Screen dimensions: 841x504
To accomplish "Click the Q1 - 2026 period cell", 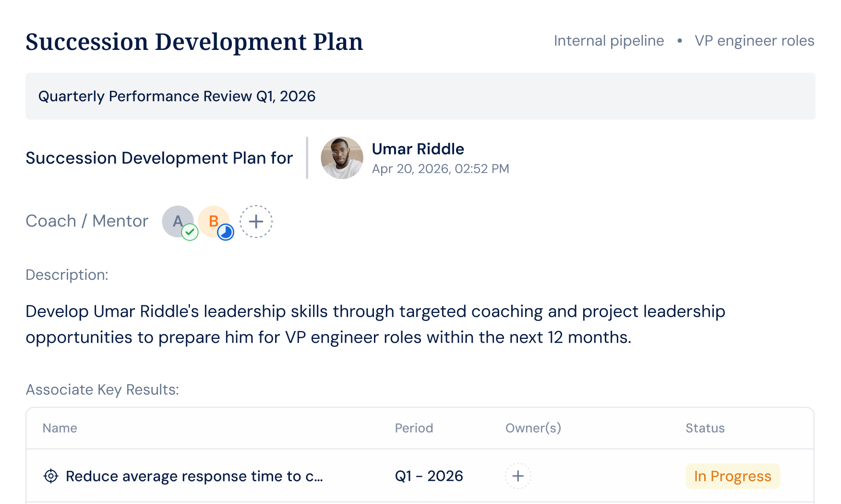I will click(429, 476).
